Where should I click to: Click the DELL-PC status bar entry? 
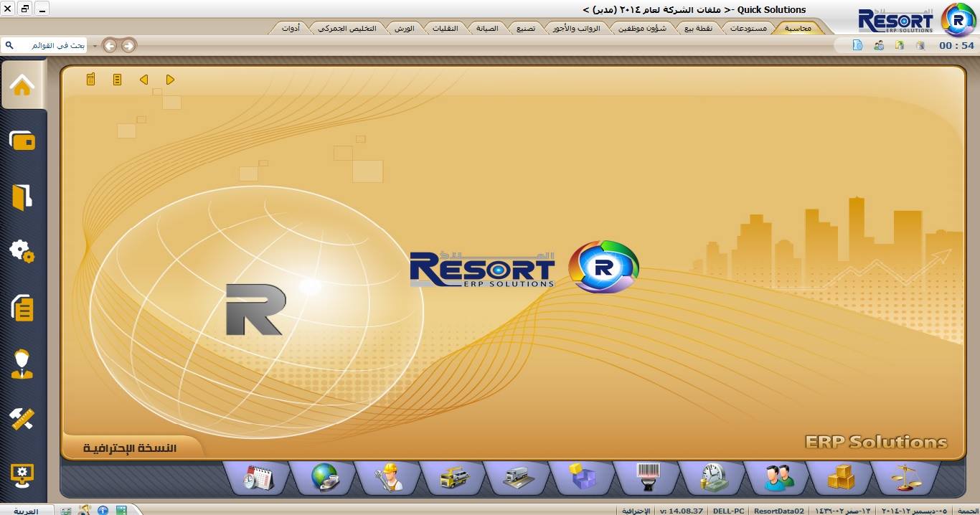point(729,511)
